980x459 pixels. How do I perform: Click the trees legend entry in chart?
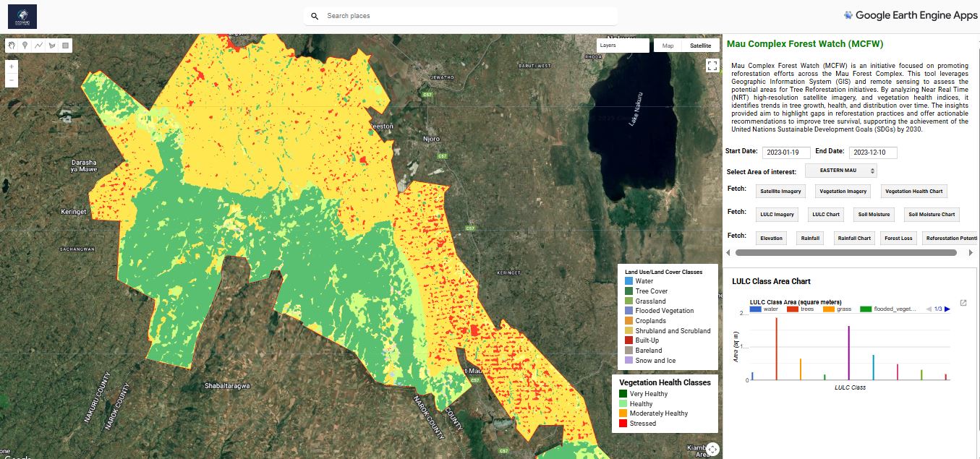point(801,309)
